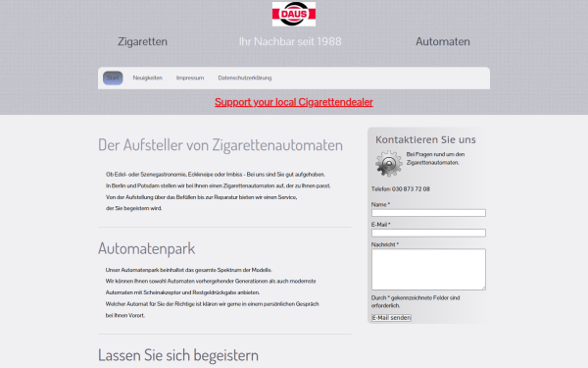Click the Zigaretten header text
Screen dimensions: 588x368
[142, 41]
